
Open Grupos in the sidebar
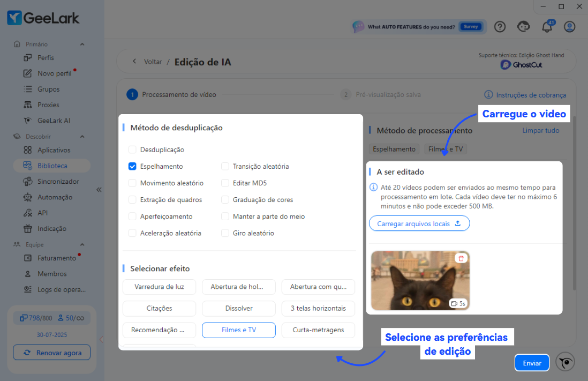click(x=48, y=89)
